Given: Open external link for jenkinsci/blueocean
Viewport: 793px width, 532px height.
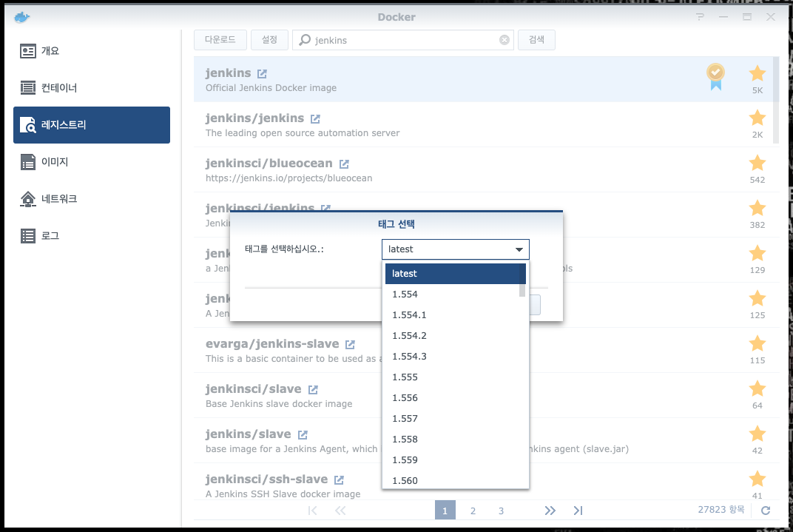Looking at the screenshot, I should [x=344, y=164].
